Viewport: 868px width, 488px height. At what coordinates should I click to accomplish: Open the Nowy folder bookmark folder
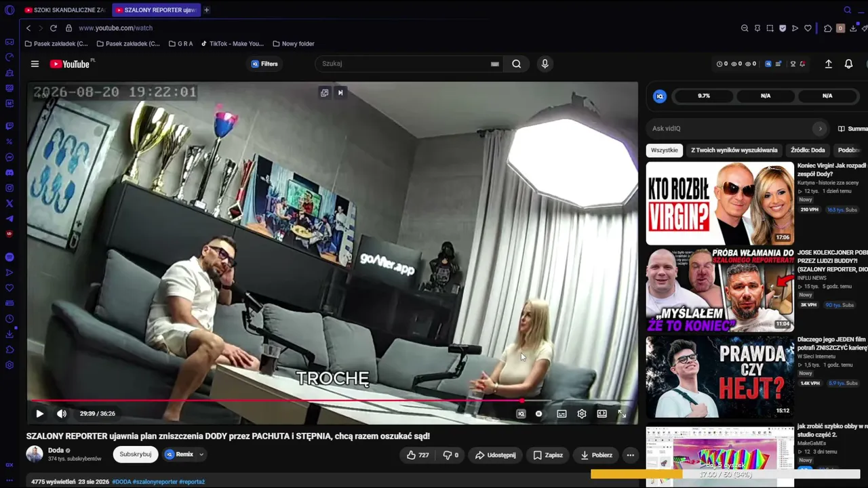click(294, 43)
